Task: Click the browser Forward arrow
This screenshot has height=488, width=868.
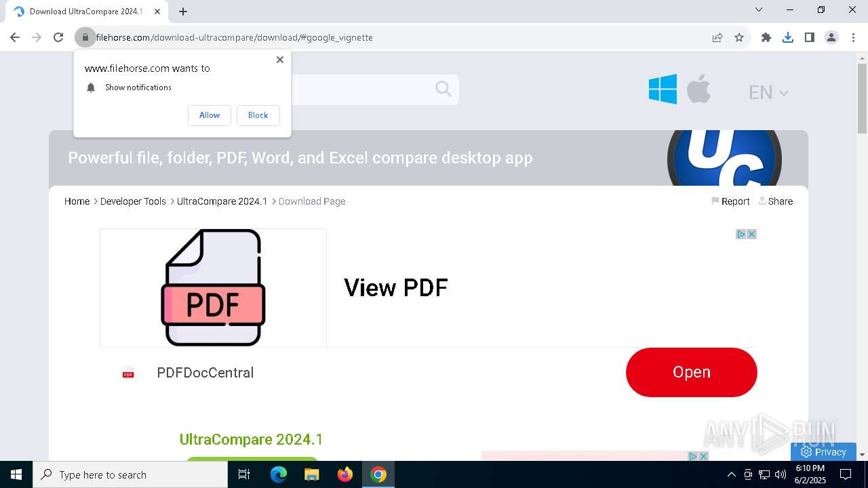Action: coord(37,37)
